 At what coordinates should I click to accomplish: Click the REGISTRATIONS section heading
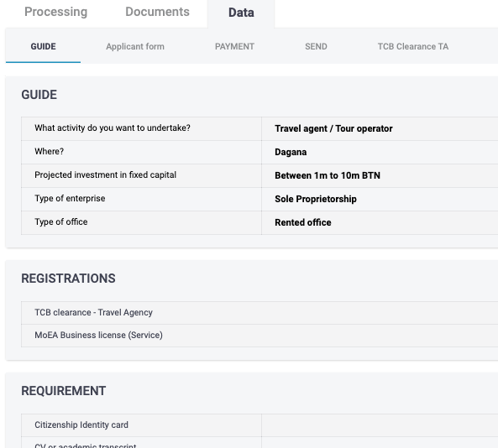68,279
